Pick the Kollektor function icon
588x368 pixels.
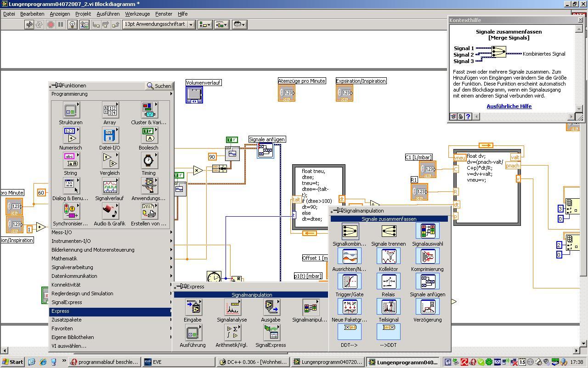(389, 257)
